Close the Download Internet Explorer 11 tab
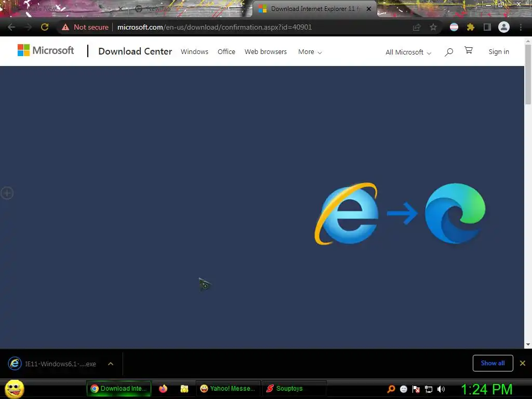 369,9
